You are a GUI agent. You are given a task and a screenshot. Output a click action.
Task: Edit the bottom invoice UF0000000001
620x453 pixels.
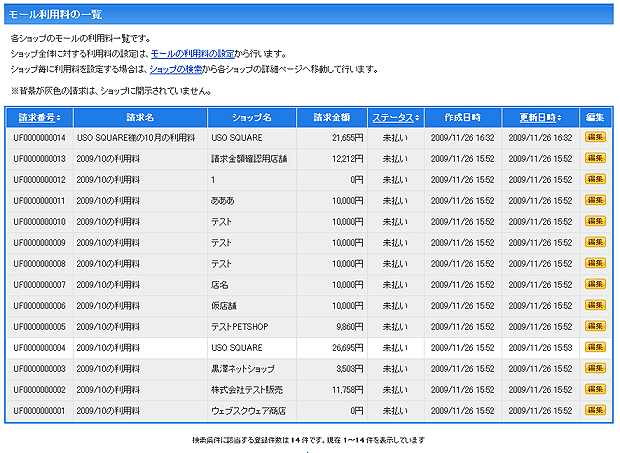click(x=594, y=411)
